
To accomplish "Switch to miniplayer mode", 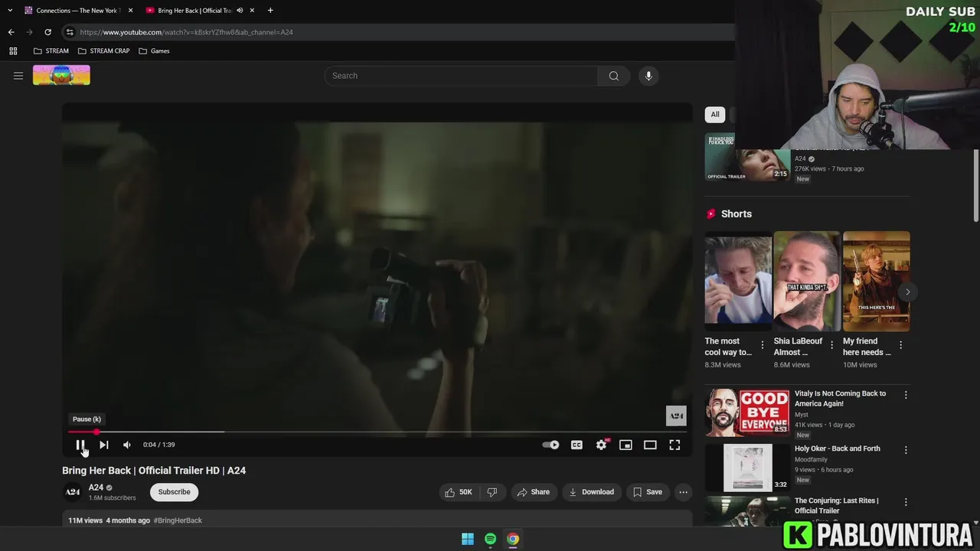I will coord(626,445).
